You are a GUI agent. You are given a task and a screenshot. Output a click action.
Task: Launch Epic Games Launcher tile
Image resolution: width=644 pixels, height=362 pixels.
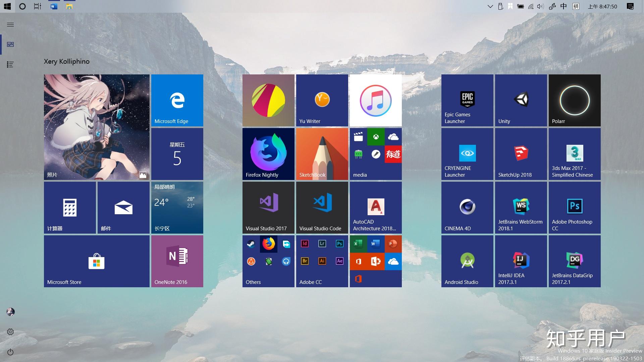pyautogui.click(x=467, y=100)
